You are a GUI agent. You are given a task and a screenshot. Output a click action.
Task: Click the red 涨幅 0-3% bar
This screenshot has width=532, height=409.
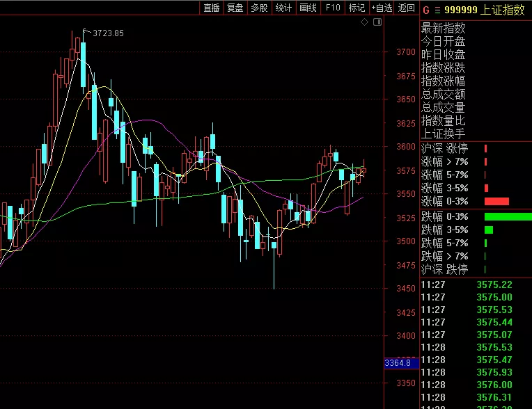496,202
